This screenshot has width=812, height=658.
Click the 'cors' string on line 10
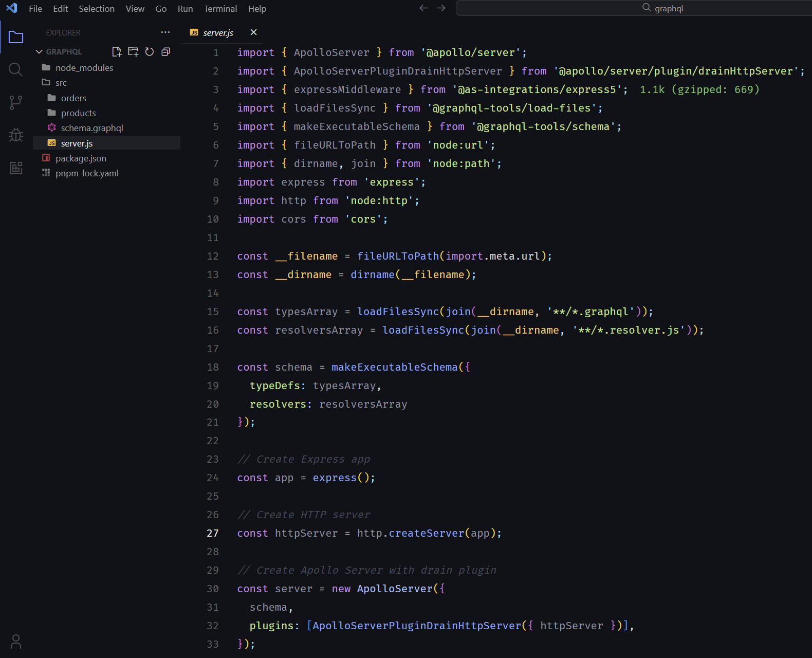363,219
